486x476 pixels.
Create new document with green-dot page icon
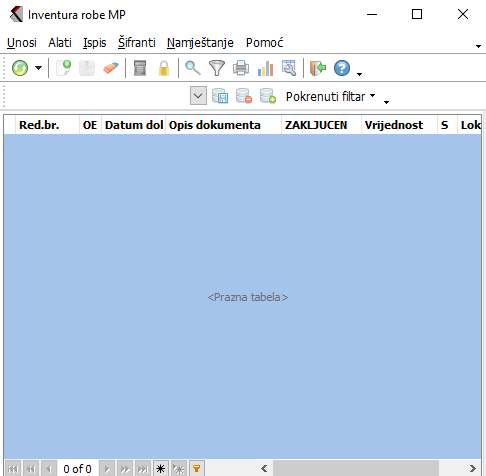[64, 68]
